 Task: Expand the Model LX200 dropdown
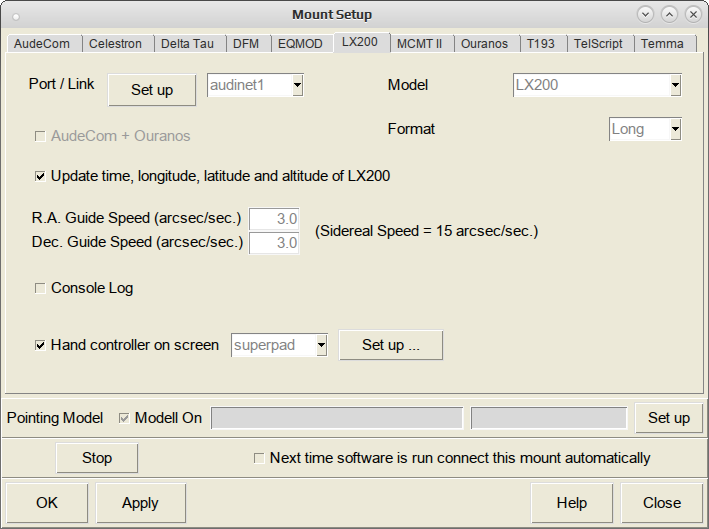tap(675, 85)
